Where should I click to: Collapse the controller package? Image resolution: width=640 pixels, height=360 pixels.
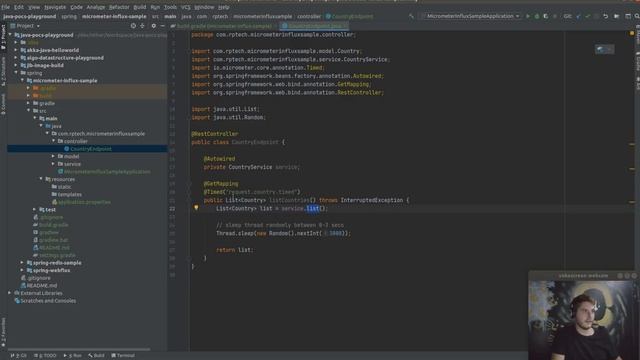click(x=53, y=141)
